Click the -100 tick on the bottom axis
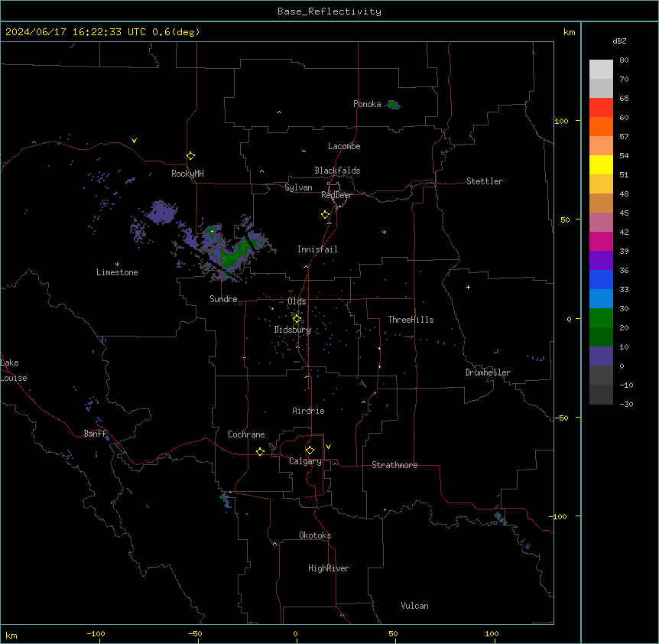 tap(96, 633)
